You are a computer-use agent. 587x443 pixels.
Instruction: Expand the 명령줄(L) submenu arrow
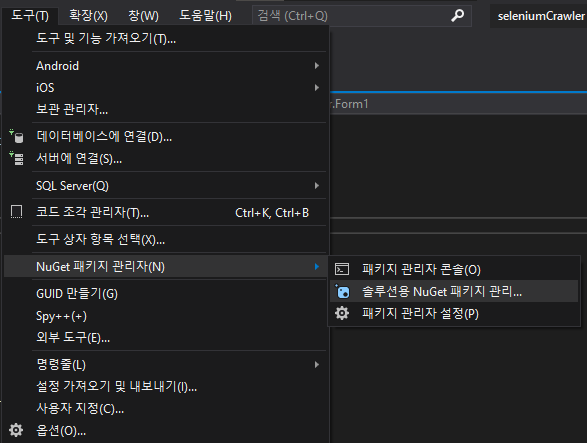click(x=317, y=364)
